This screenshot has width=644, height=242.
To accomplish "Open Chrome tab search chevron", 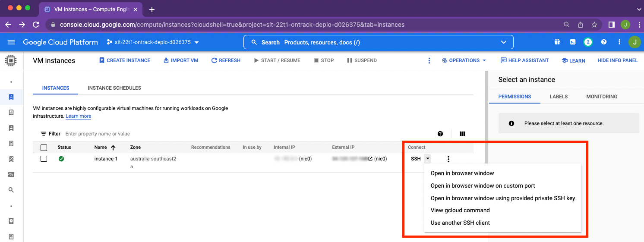I will pos(638,9).
